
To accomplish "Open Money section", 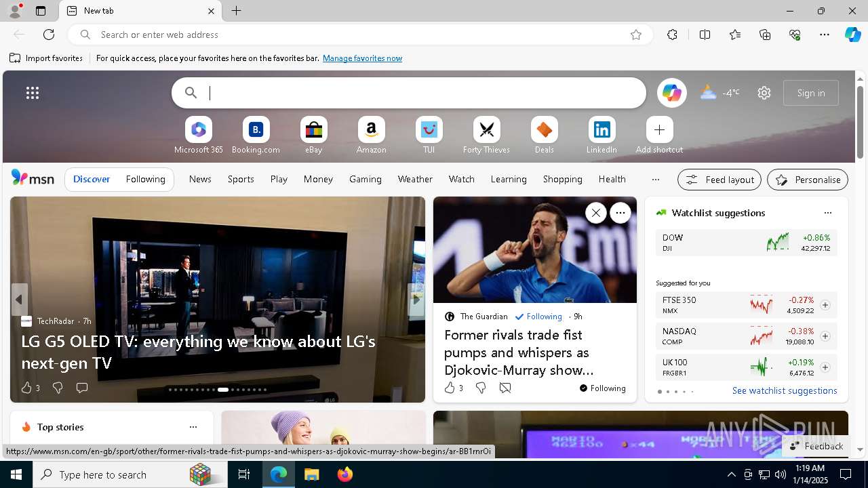I will pyautogui.click(x=318, y=179).
